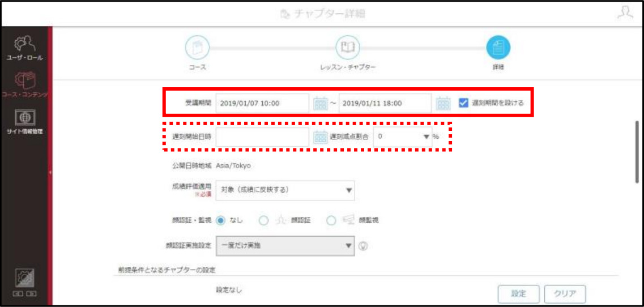Image resolution: width=644 pixels, height=307 pixels.
Task: Click the start date field 2019/01/07 10:00
Action: (262, 103)
